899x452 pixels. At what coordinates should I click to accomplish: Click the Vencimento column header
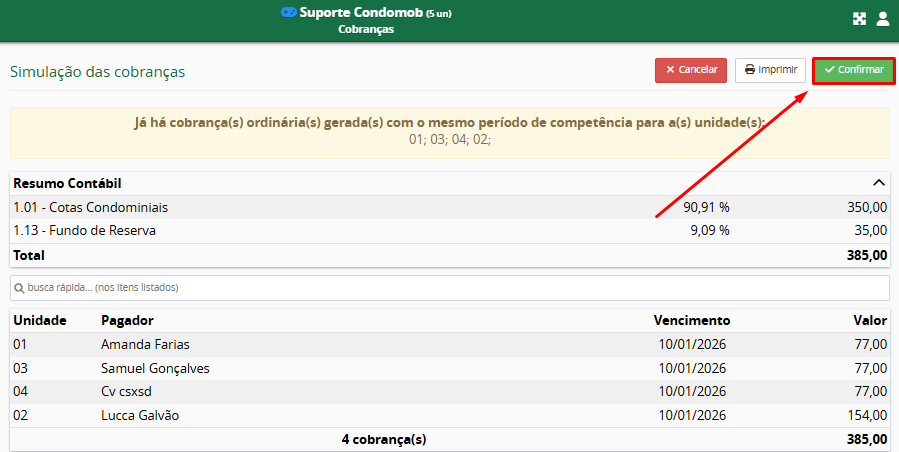click(691, 321)
